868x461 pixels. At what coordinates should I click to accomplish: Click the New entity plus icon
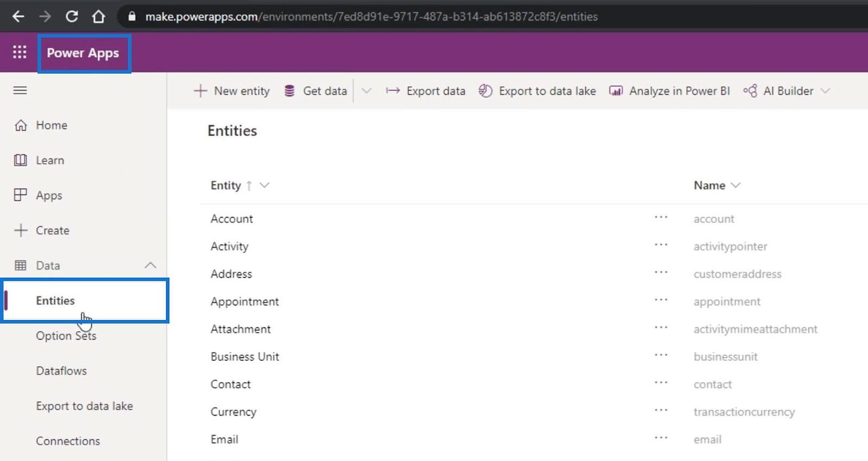[200, 91]
